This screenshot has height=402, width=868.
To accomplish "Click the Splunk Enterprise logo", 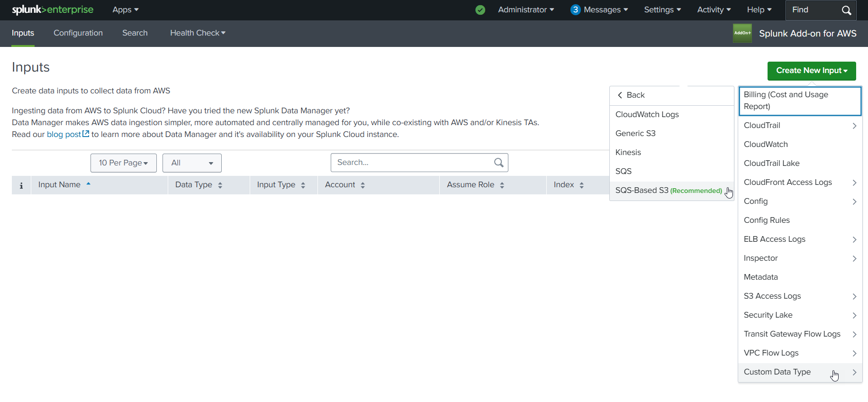I will click(x=53, y=9).
